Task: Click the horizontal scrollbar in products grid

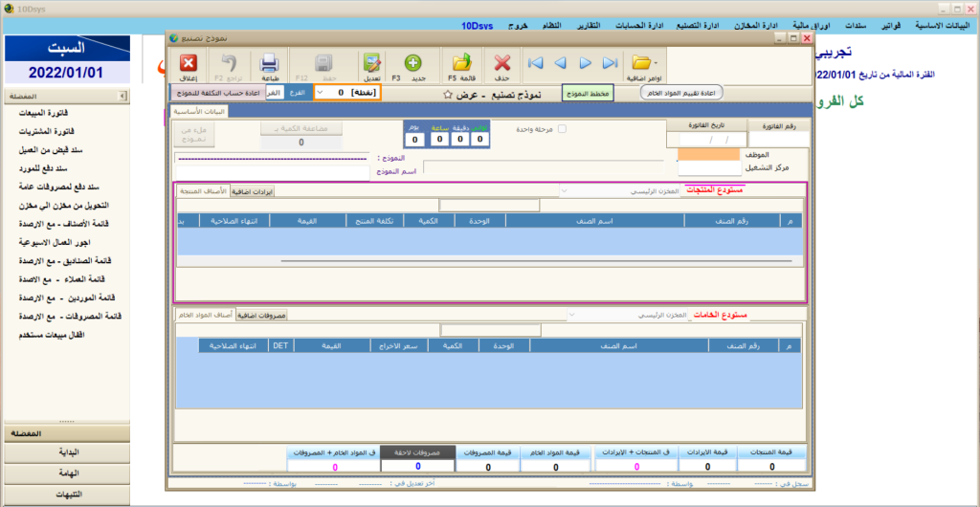Action: [536, 261]
